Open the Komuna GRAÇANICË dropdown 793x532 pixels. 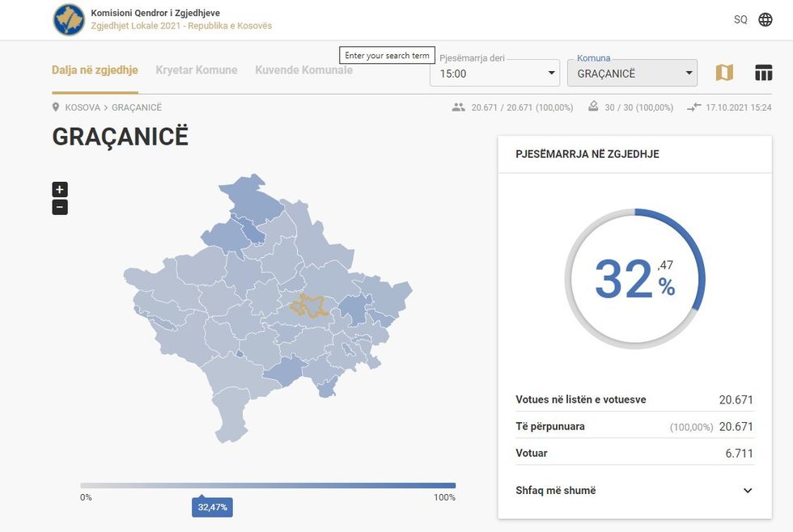point(632,73)
